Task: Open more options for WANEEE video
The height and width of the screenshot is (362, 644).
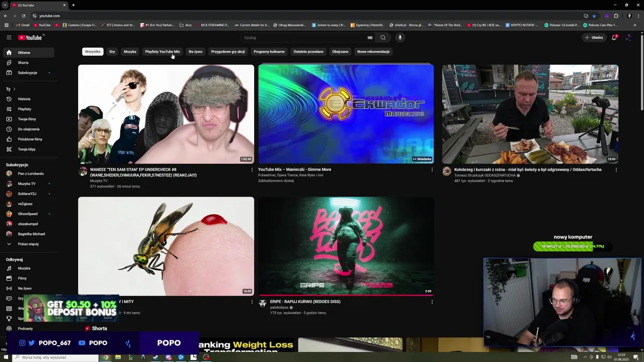Action: [x=252, y=170]
